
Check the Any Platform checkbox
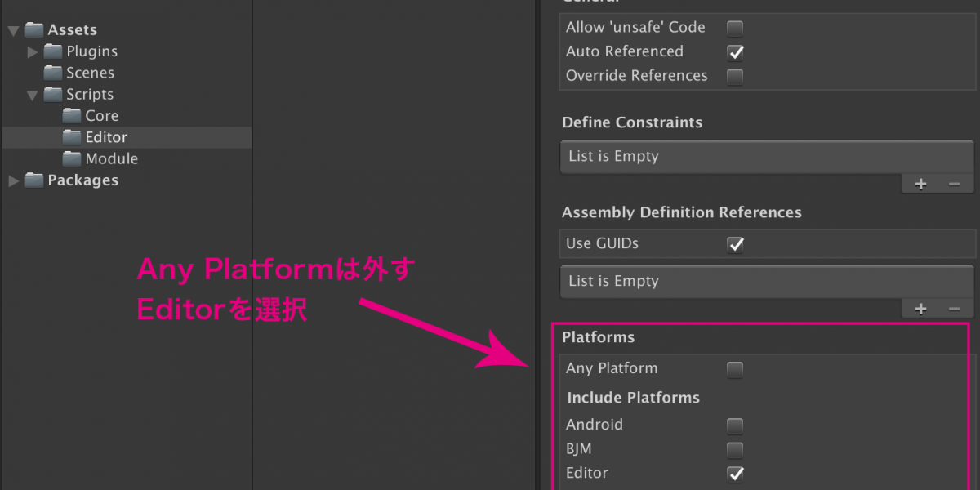735,370
